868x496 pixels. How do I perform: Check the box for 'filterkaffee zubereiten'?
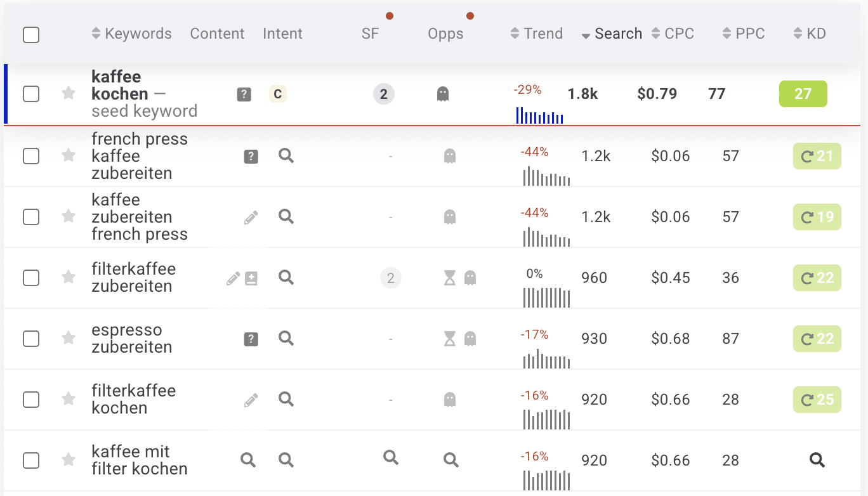coord(31,278)
